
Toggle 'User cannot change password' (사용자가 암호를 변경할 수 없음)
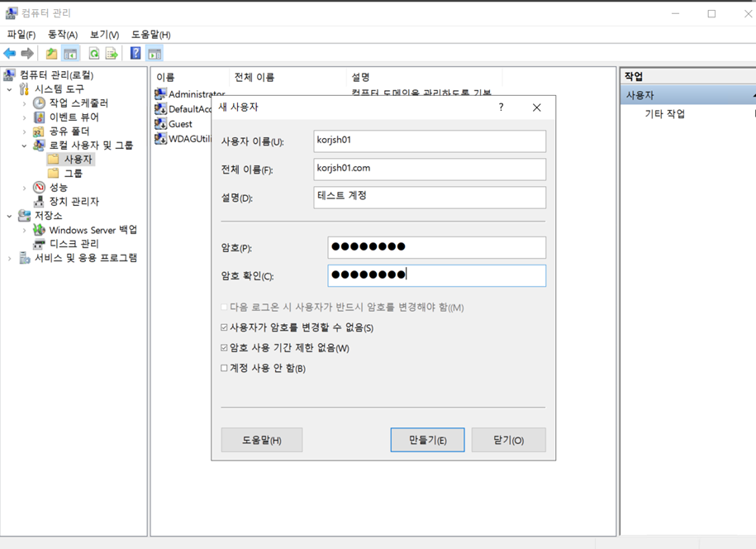(x=224, y=328)
